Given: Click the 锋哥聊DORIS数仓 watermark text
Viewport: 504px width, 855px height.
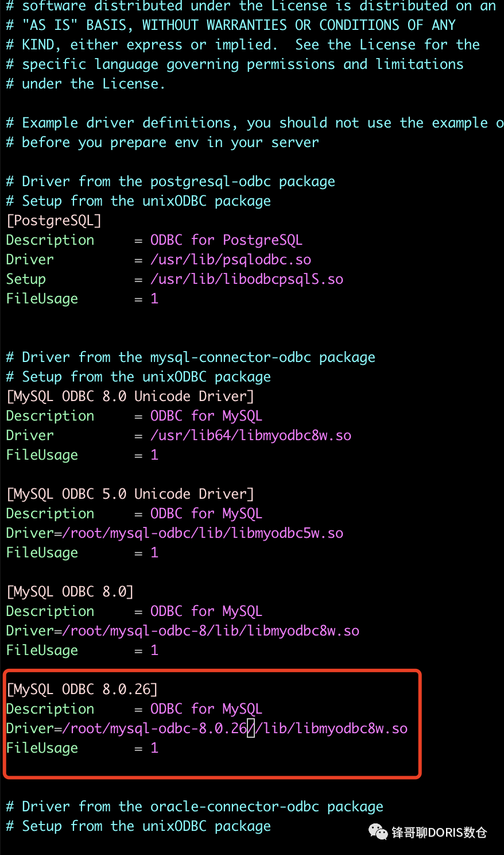Looking at the screenshot, I should coord(440,832).
